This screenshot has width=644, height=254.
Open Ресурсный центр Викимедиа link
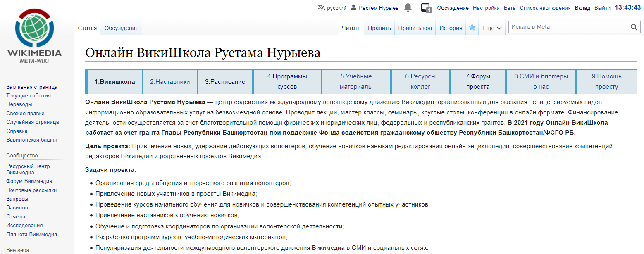[28, 169]
